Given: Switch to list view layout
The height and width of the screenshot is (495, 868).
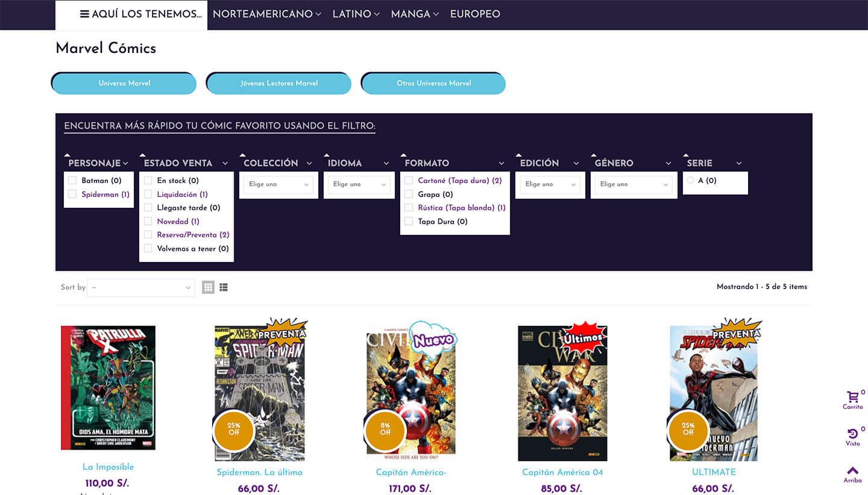Looking at the screenshot, I should 224,287.
